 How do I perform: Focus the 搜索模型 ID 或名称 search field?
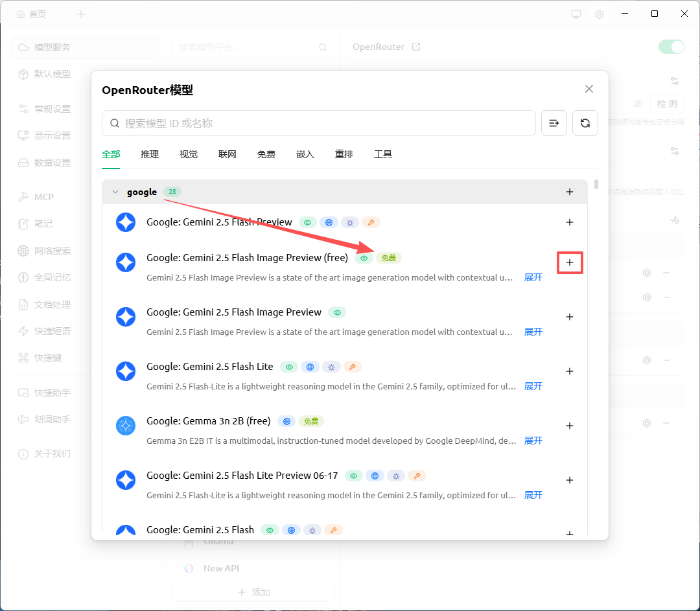319,123
